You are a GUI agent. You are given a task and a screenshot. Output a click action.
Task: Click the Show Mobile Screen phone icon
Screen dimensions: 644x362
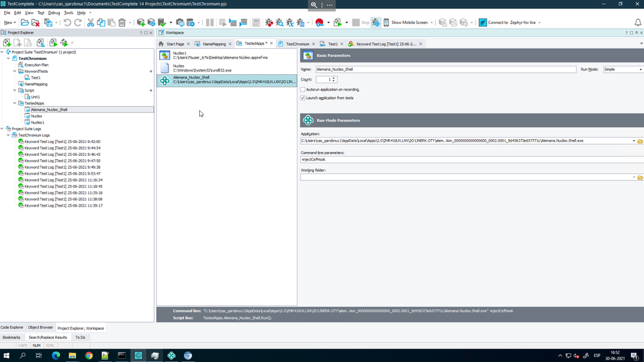click(x=386, y=23)
